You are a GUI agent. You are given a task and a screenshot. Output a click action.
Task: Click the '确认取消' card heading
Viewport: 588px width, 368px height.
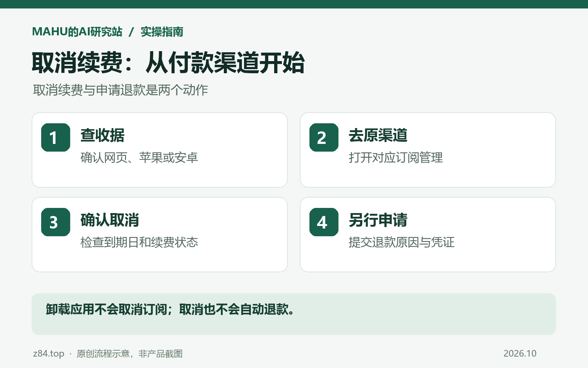click(x=110, y=220)
